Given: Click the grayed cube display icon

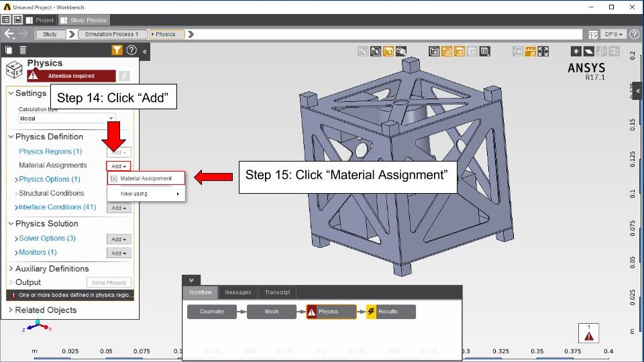Looking at the screenshot, I should click(x=472, y=52).
